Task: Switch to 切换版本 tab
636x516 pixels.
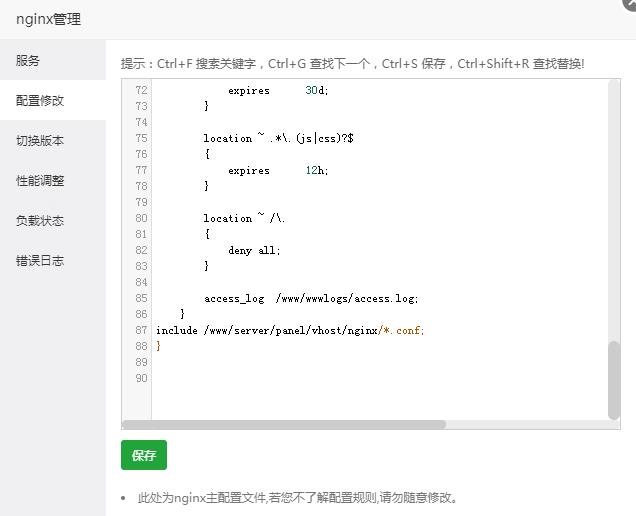Action: tap(53, 140)
